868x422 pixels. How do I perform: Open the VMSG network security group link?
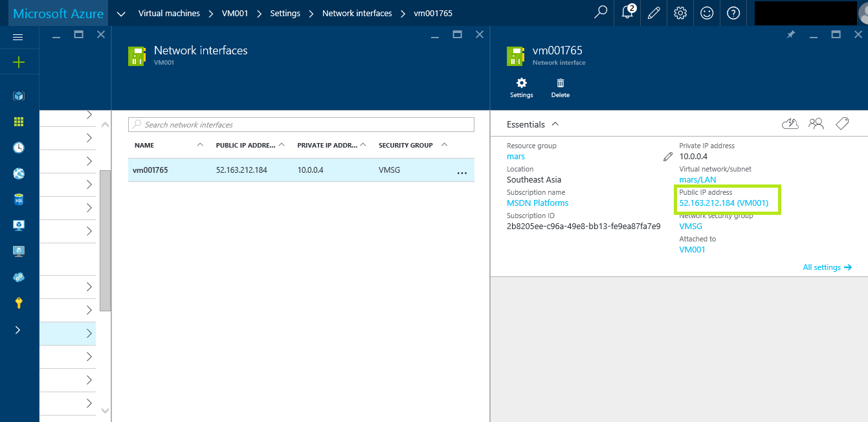point(691,226)
